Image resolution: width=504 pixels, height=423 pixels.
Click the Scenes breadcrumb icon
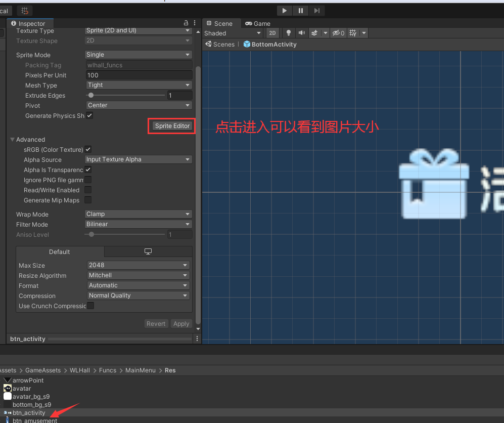pyautogui.click(x=209, y=44)
